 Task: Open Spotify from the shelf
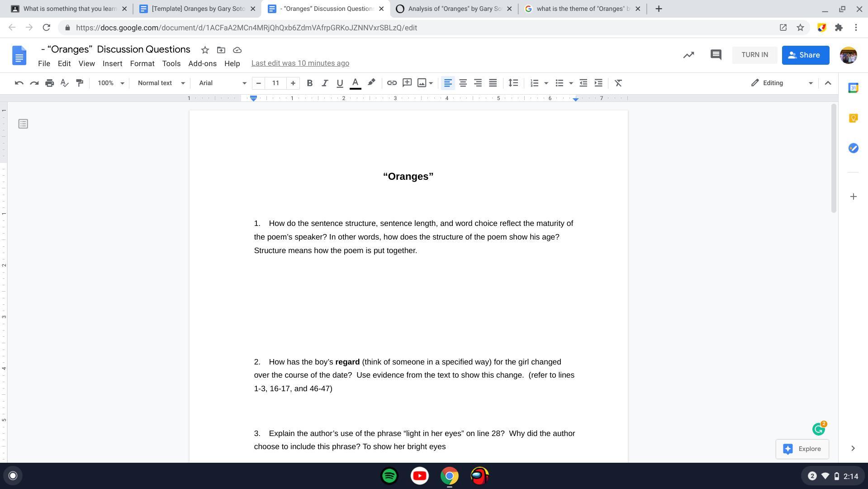click(x=389, y=476)
